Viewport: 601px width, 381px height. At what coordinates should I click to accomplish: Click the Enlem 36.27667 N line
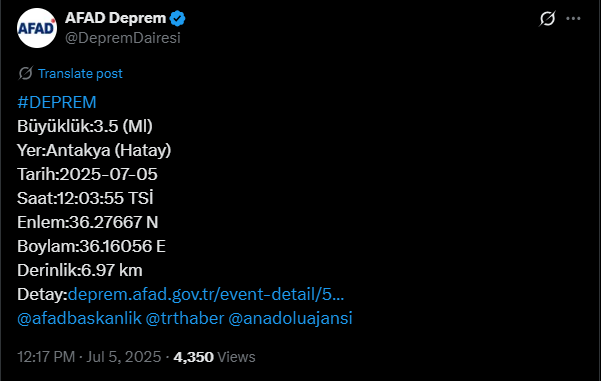click(88, 222)
